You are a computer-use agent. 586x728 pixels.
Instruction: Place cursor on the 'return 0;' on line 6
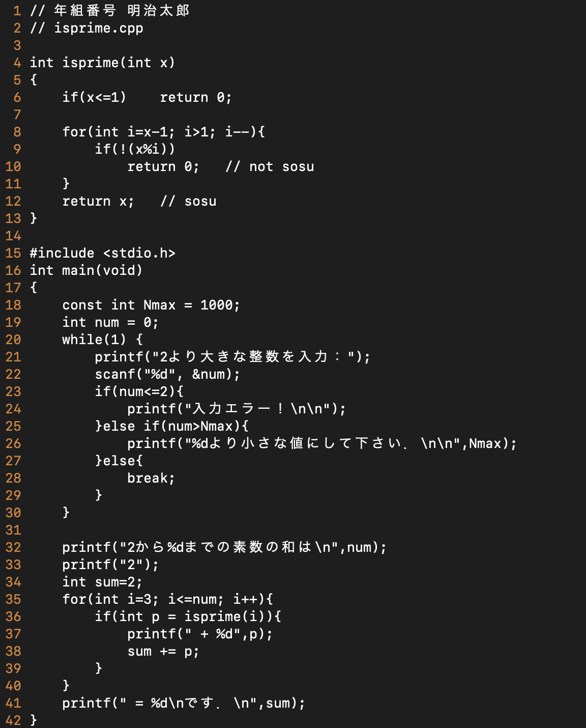[196, 97]
